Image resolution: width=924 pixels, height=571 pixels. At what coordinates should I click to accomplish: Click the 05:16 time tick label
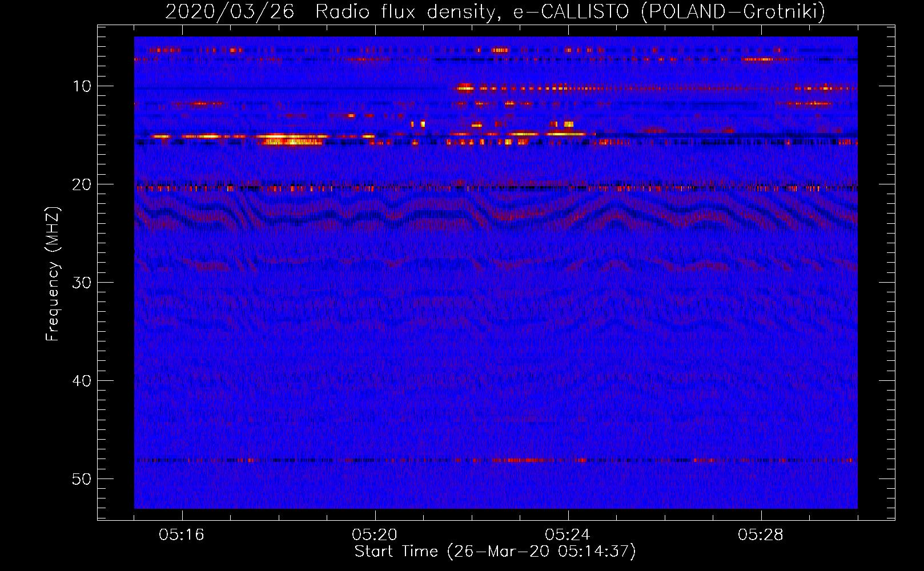click(x=182, y=535)
